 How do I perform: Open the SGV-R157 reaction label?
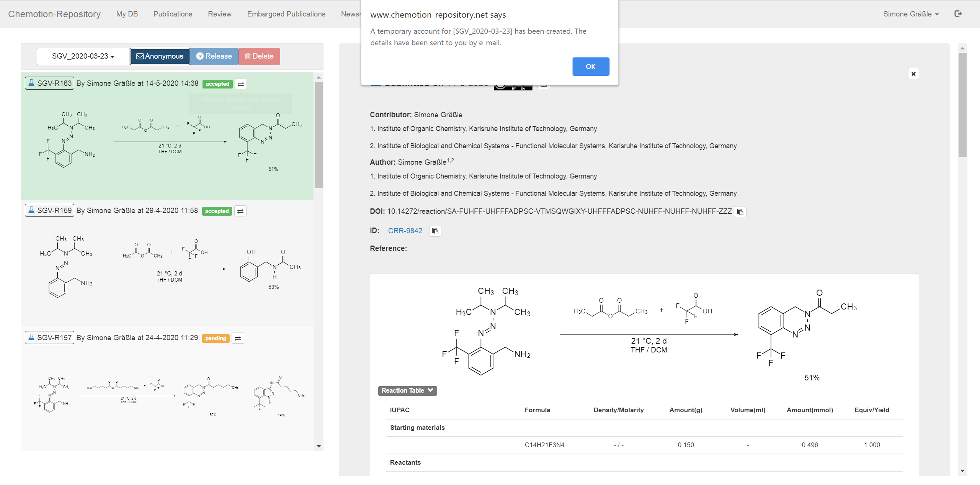coord(49,338)
